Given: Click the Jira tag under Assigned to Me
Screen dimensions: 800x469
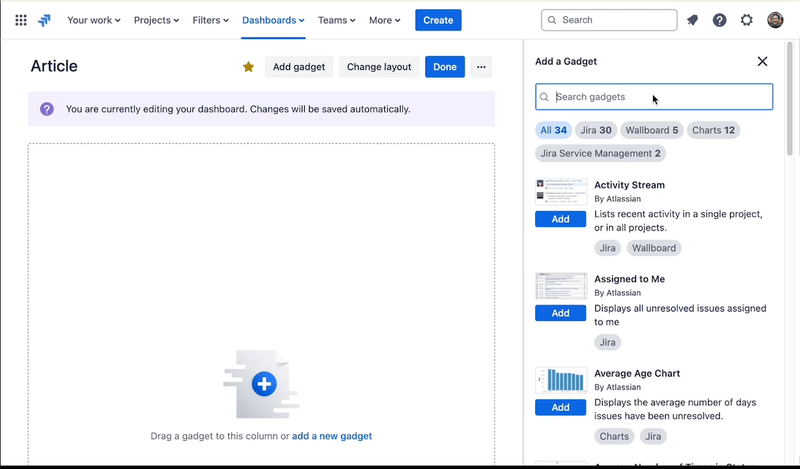Looking at the screenshot, I should tap(607, 342).
